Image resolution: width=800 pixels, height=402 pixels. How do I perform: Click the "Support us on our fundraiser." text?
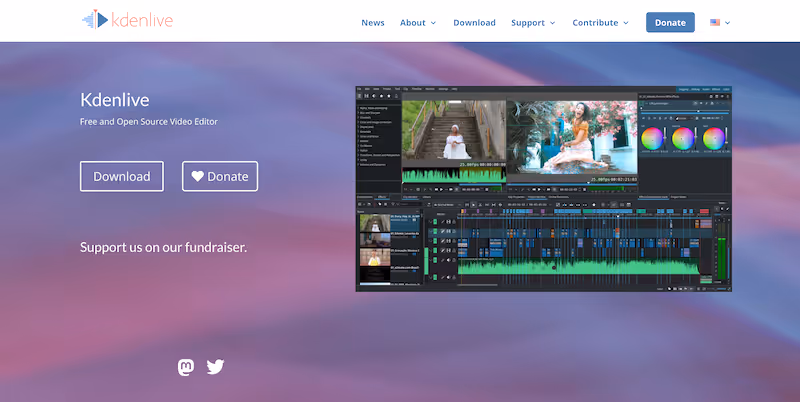163,247
